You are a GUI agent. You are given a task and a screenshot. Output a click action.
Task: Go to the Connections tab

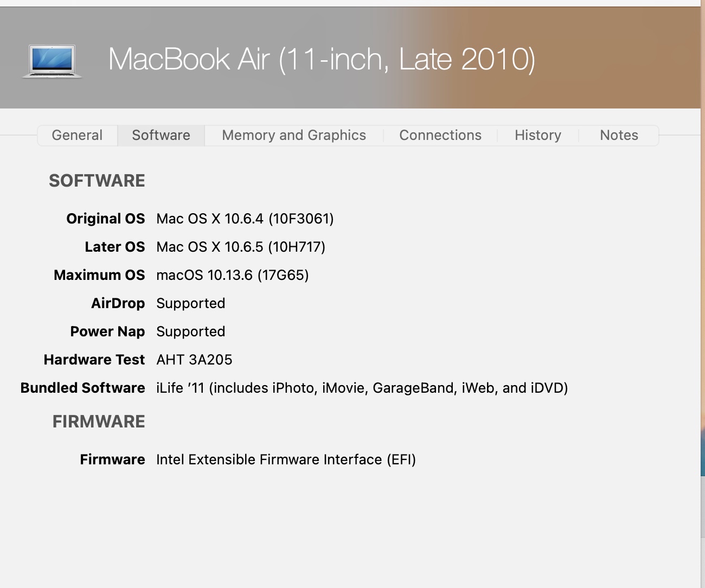point(440,135)
